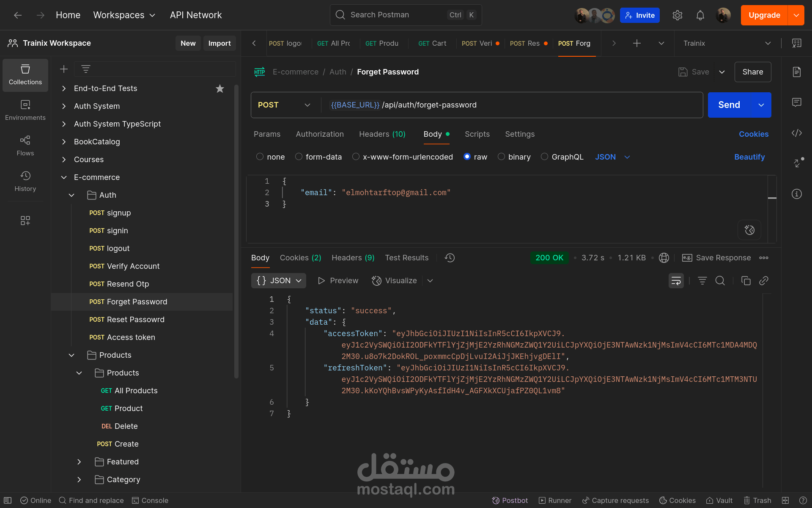812x508 pixels.
Task: Search within the response body
Action: (720, 281)
